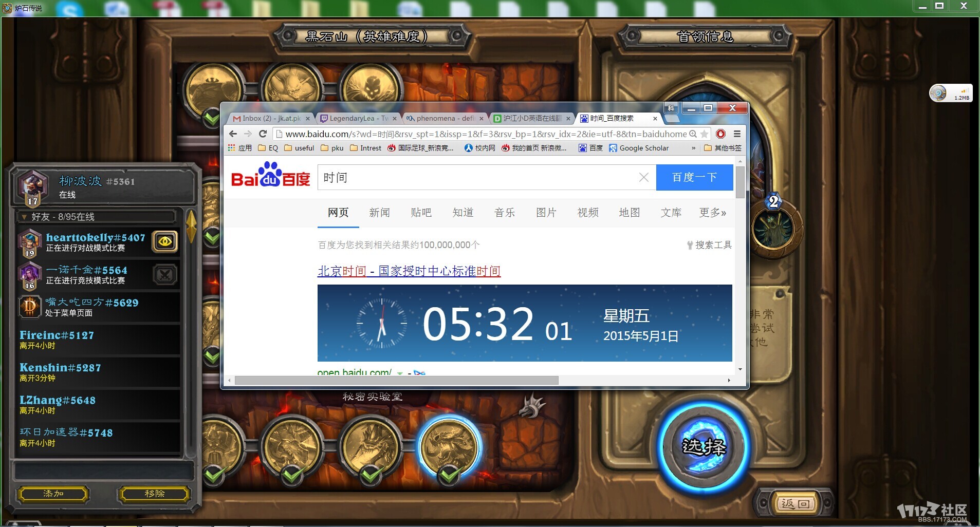
Task: Collapse the 好友 friends list header
Action: [x=97, y=217]
